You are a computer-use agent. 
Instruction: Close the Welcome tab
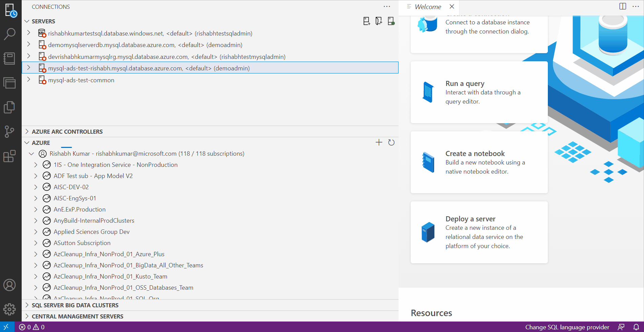coord(452,6)
